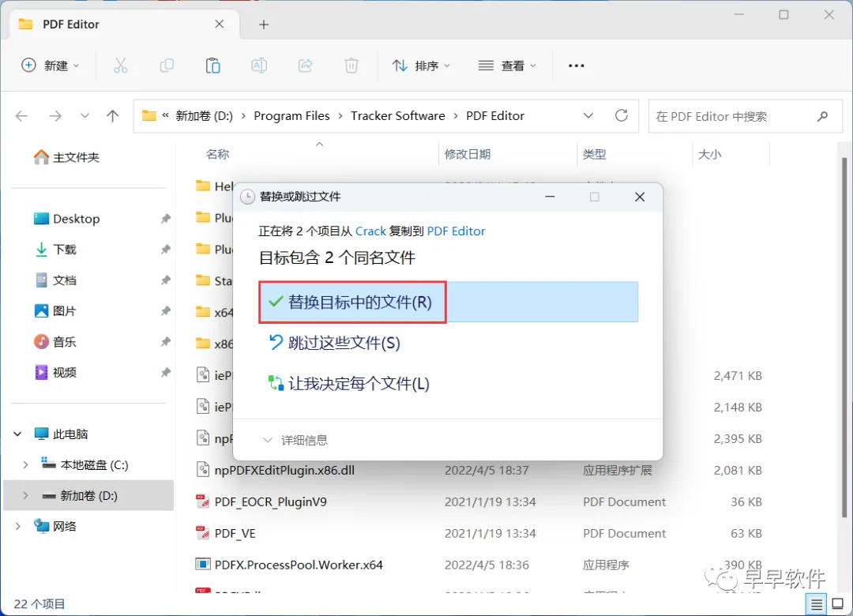Screen dimensions: 853x616
Task: Go up one folder level
Action: point(113,116)
